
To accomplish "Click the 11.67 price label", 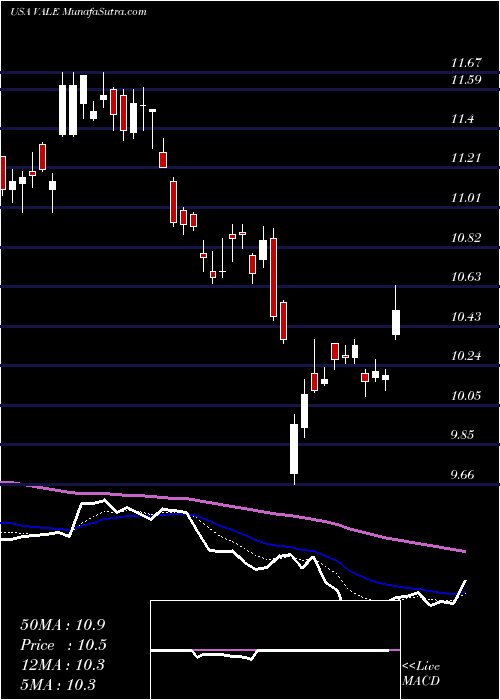I will click(x=466, y=63).
